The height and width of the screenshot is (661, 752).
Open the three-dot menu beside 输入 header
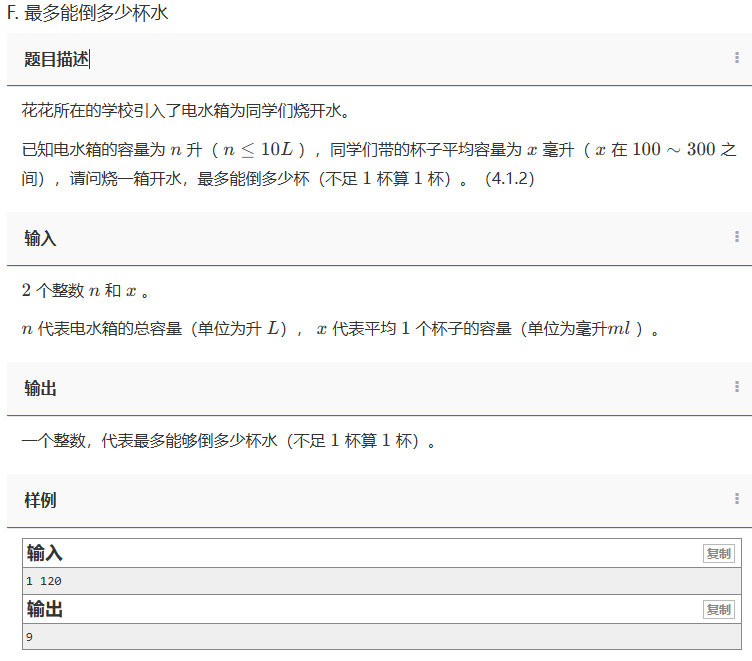click(x=737, y=237)
